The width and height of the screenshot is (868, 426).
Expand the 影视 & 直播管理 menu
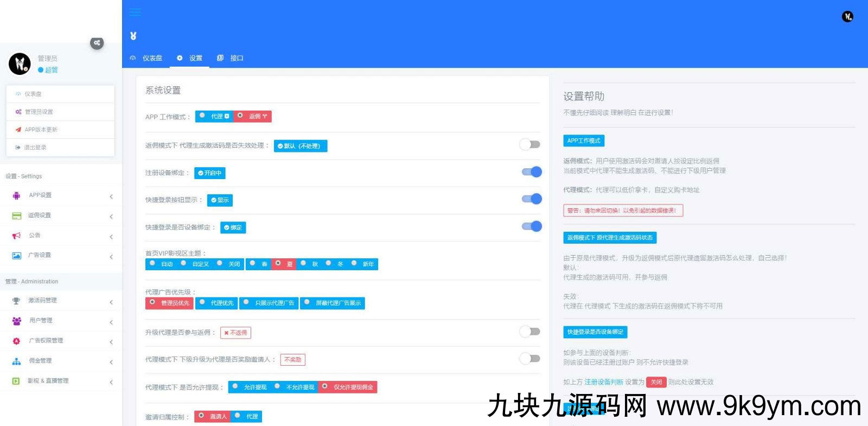pyautogui.click(x=60, y=381)
